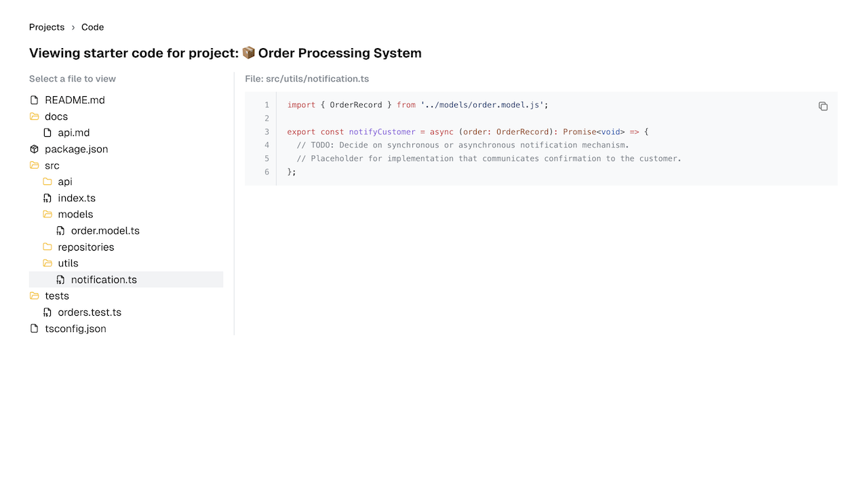
Task: Click line number 3 in the code view
Action: tap(266, 131)
